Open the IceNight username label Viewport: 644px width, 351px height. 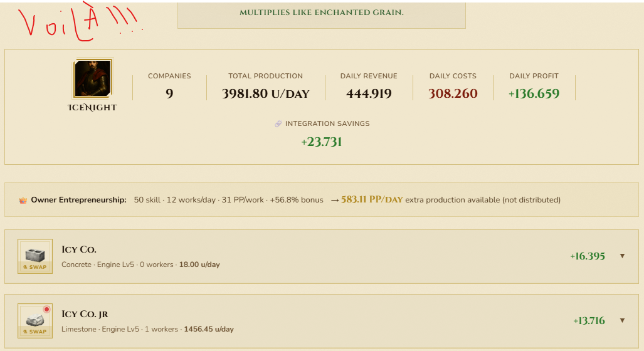[x=92, y=108]
